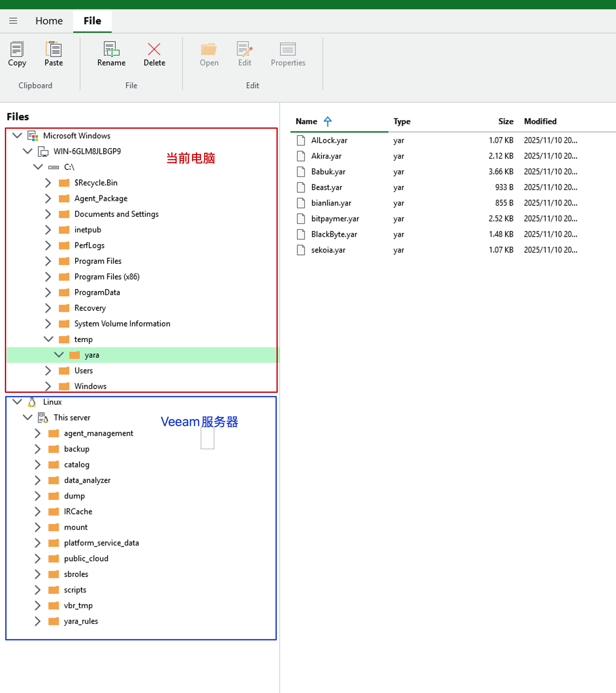
Task: Click the backup folder icon
Action: click(x=54, y=449)
